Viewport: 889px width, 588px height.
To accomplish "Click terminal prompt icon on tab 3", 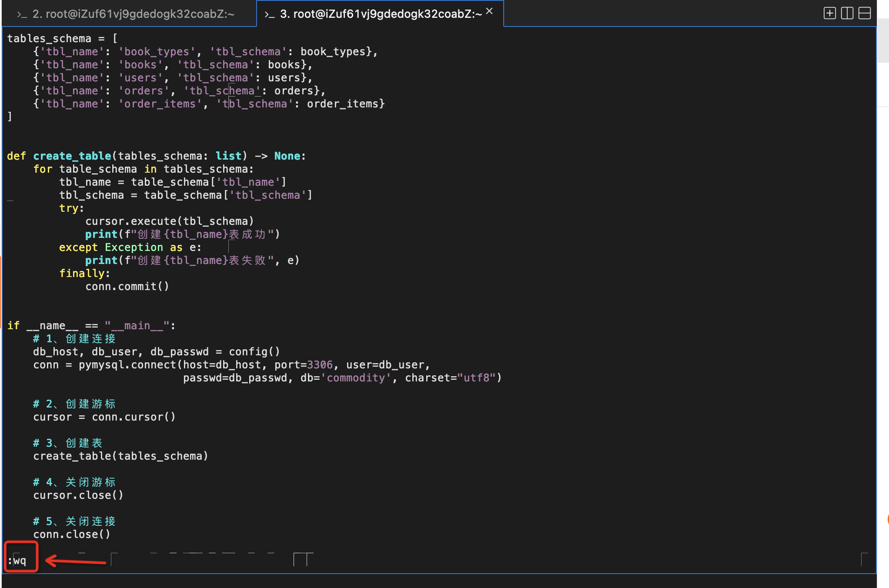I will pyautogui.click(x=270, y=15).
